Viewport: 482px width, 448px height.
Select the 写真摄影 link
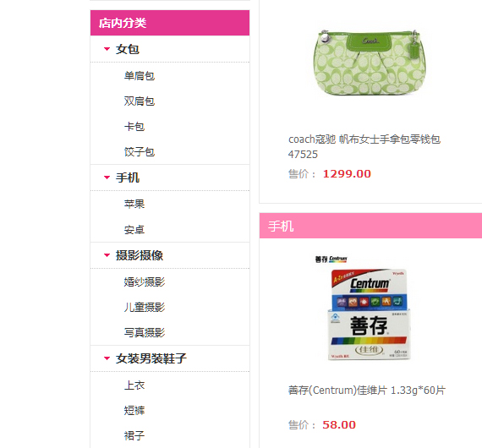[145, 332]
